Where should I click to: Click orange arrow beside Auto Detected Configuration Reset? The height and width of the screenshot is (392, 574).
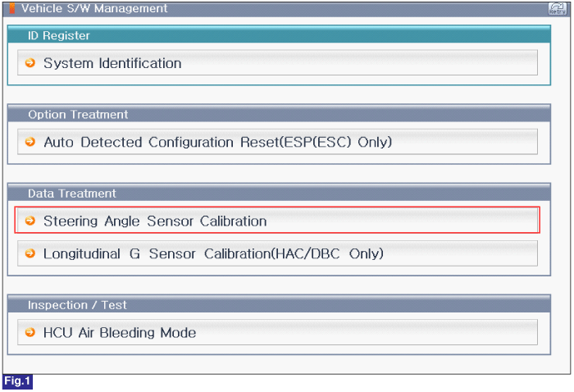(x=30, y=142)
